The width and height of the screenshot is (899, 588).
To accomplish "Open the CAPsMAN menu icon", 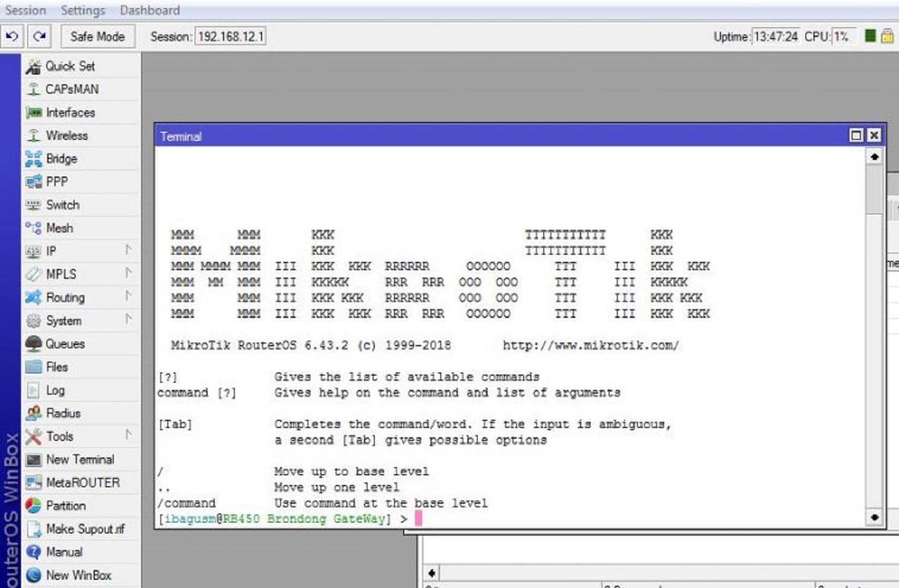I will [33, 89].
